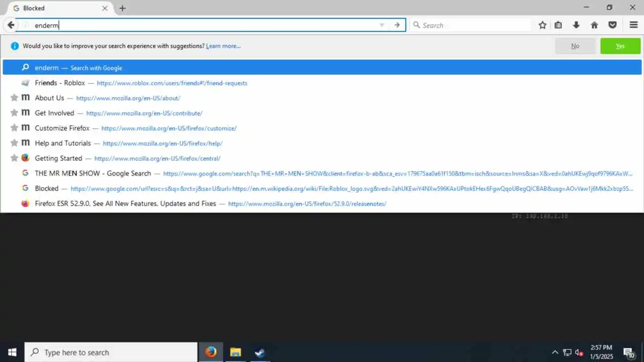Screen dimensions: 644x362
Task: Click the browser Back arrow button
Action: tap(11, 25)
